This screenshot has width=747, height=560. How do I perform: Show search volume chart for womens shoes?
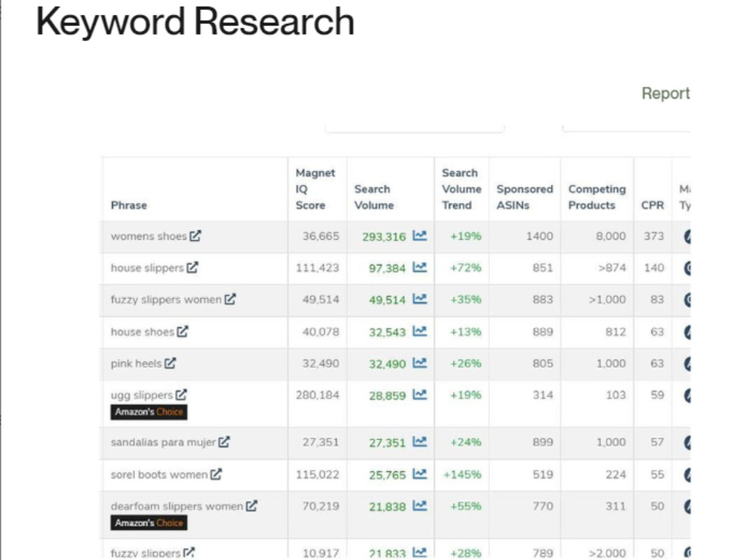pos(420,236)
